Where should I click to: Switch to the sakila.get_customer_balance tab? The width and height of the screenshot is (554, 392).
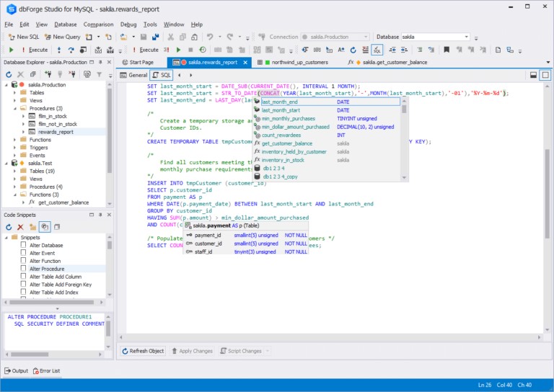[387, 63]
